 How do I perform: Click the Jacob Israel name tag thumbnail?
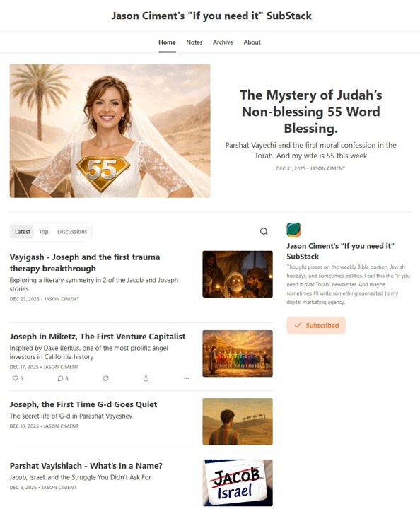tap(238, 482)
